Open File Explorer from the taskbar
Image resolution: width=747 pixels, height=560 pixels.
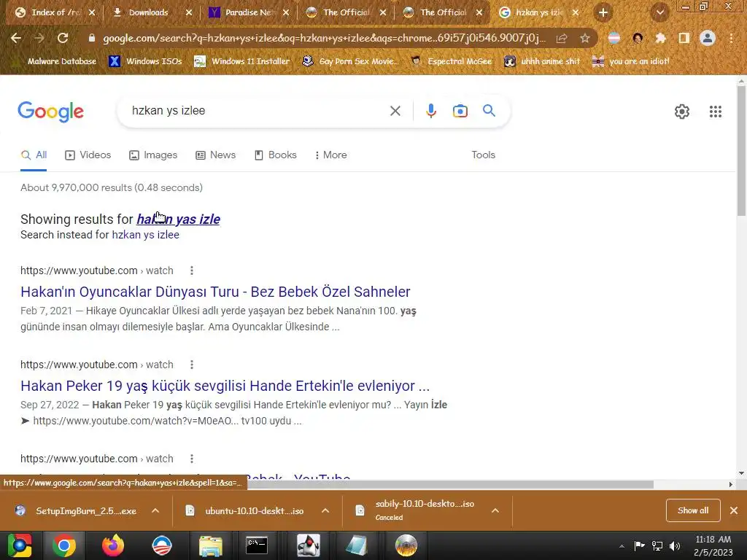(x=211, y=545)
